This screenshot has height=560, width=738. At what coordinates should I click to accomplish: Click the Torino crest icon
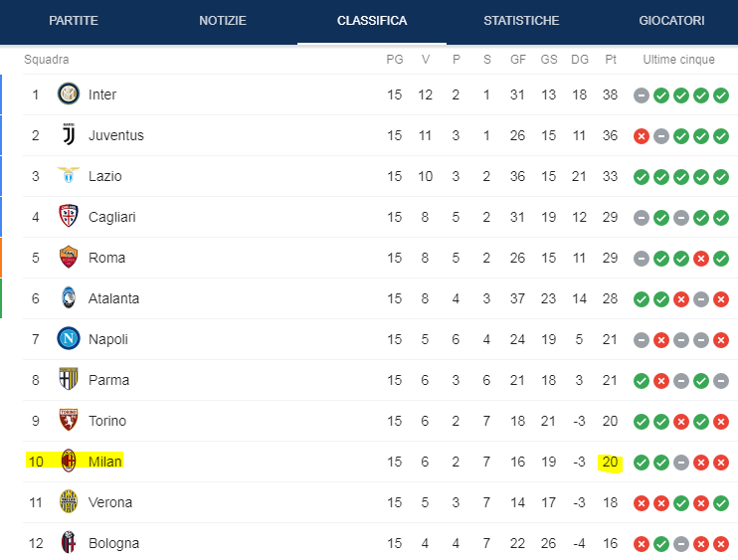tap(68, 421)
